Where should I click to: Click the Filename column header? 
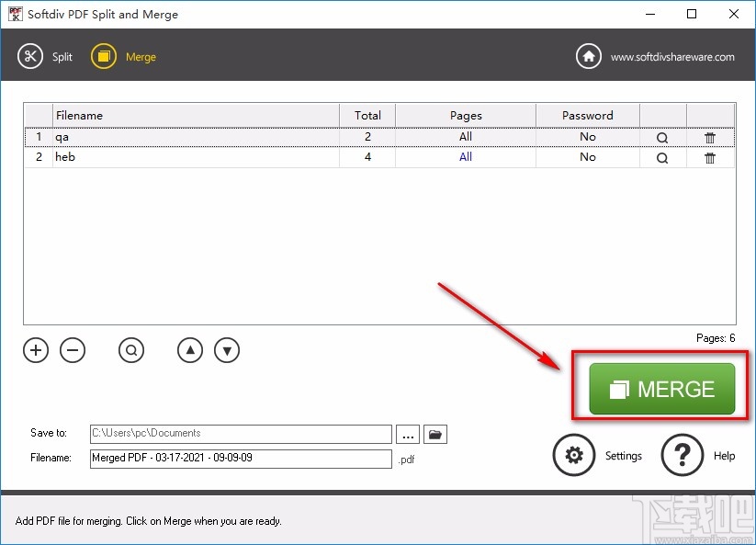(x=196, y=115)
